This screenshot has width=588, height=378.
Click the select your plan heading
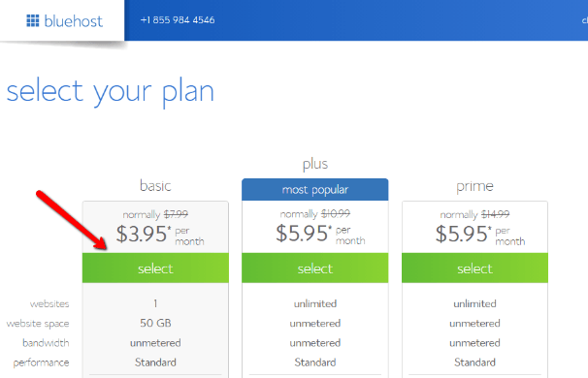(x=111, y=91)
